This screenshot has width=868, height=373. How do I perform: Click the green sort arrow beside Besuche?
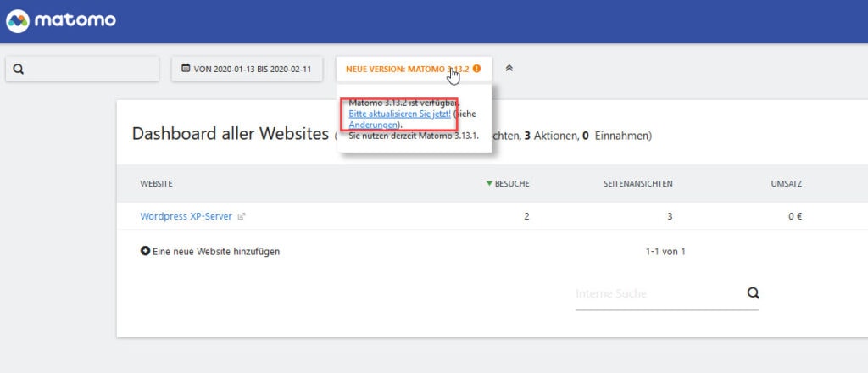pos(489,184)
